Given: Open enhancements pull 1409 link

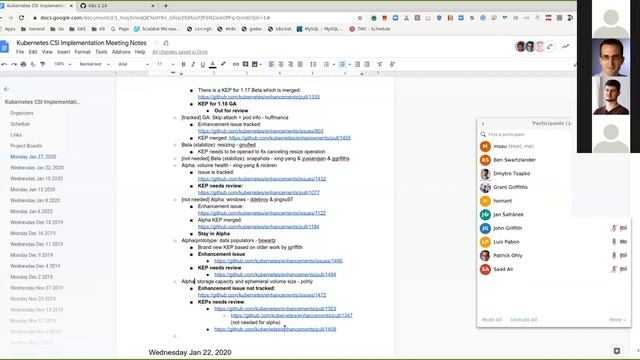Looking at the screenshot, I should tap(275, 329).
